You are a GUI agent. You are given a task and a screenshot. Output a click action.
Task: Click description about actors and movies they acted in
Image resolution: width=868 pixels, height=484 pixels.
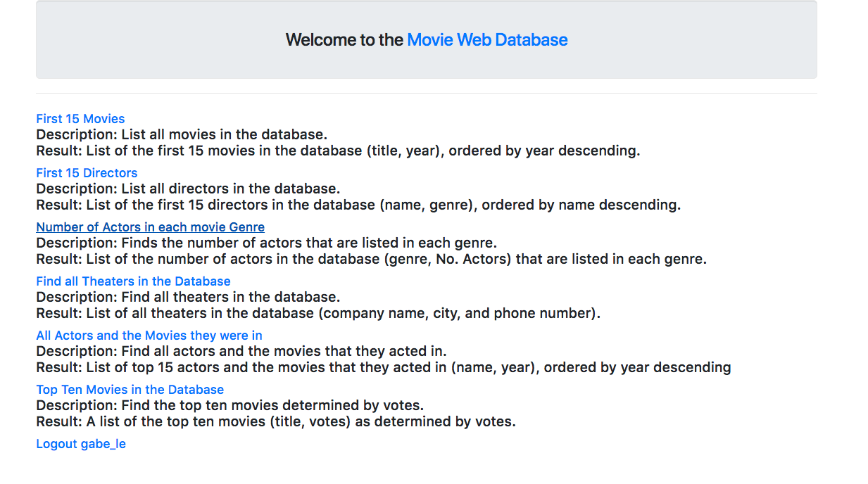click(241, 351)
